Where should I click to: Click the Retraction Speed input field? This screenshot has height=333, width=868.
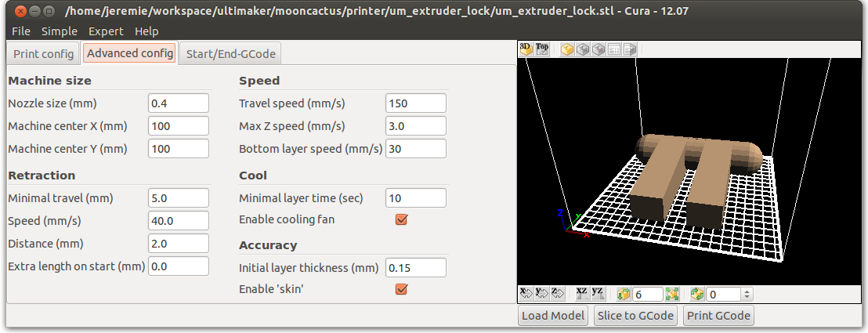[179, 220]
